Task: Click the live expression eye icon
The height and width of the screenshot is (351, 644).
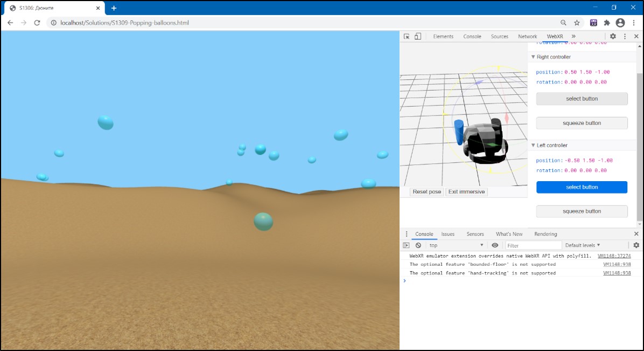Action: tap(495, 245)
